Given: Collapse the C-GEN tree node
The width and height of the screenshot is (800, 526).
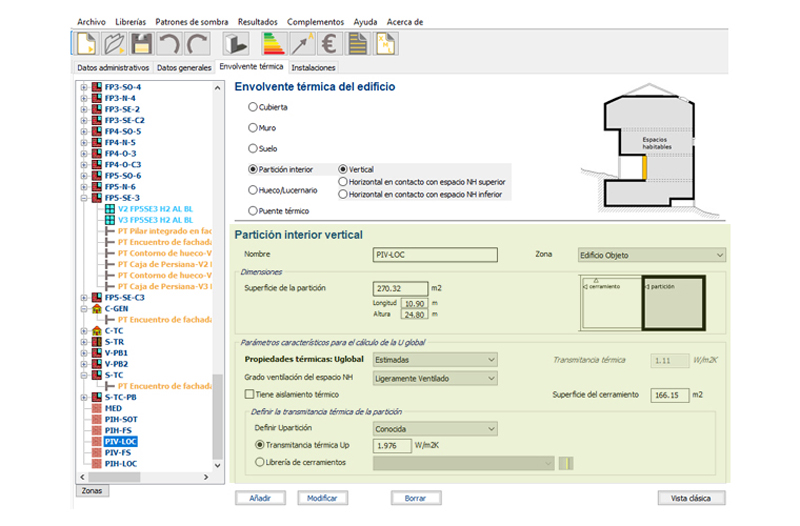Looking at the screenshot, I should click(x=84, y=309).
